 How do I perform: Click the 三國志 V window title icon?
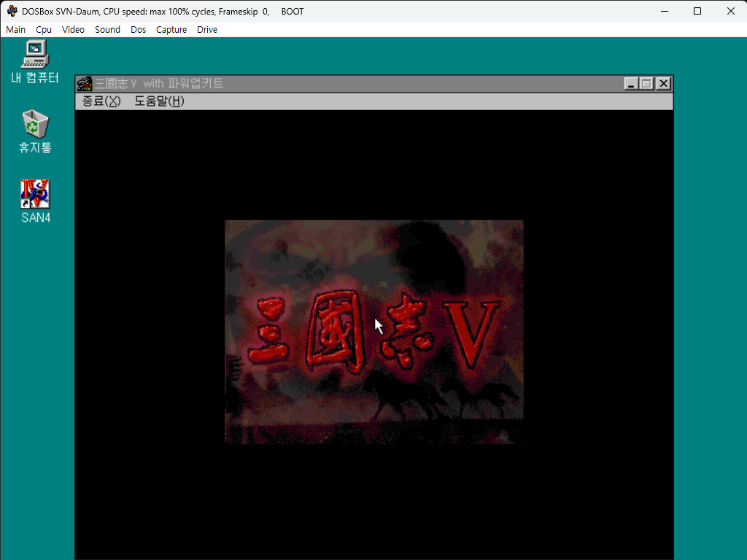(x=85, y=84)
